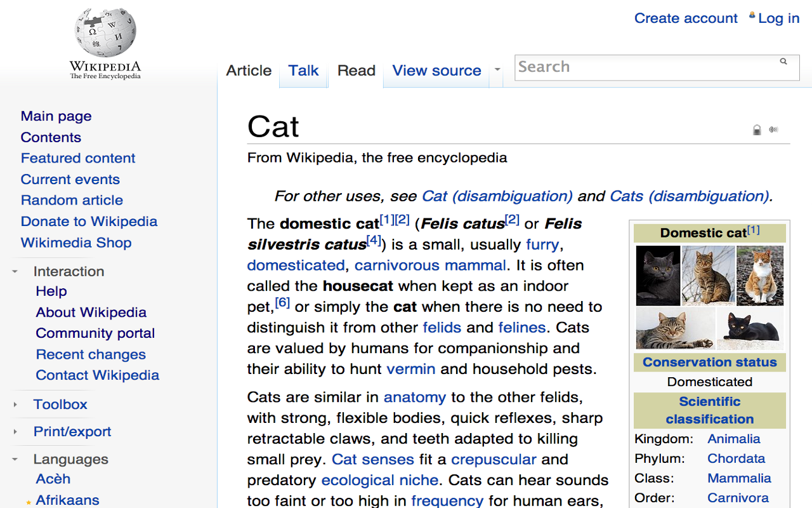The width and height of the screenshot is (812, 508).
Task: Click the Mammalia class link
Action: (x=740, y=478)
